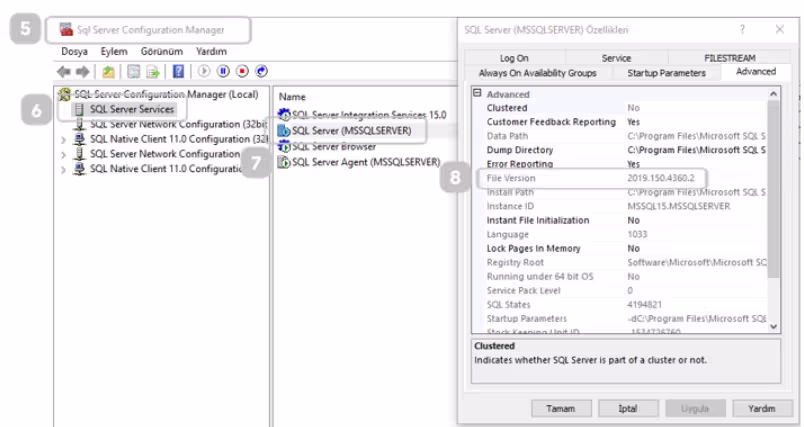Click the SQL Server Agent service icon
Viewport: 804px width, 427px height.
tap(284, 162)
